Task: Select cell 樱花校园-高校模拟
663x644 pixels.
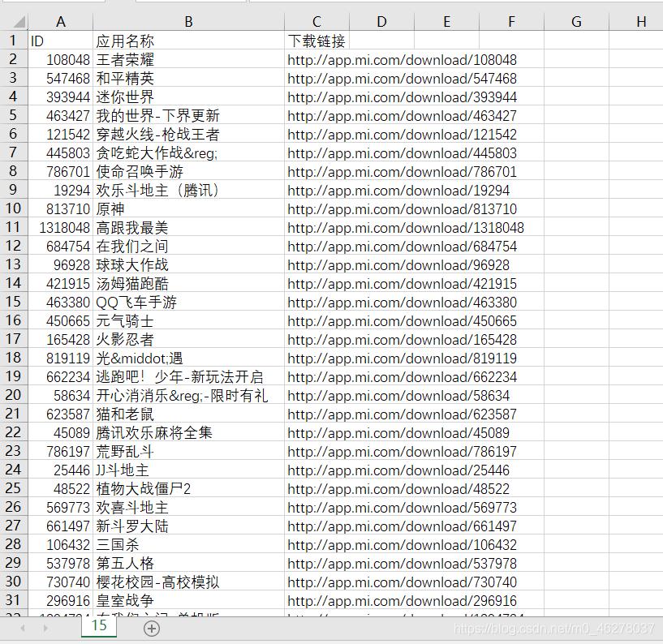Action: click(188, 582)
